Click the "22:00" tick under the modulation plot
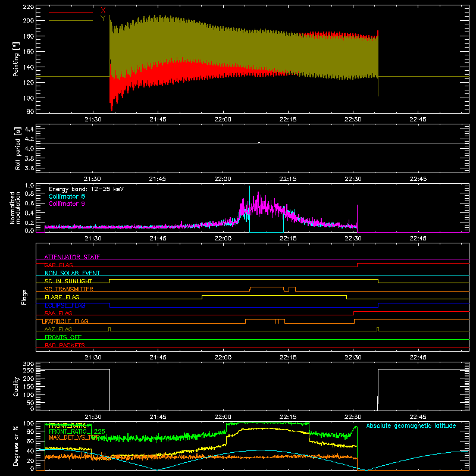Screen dimensions: 476x476 point(223,239)
